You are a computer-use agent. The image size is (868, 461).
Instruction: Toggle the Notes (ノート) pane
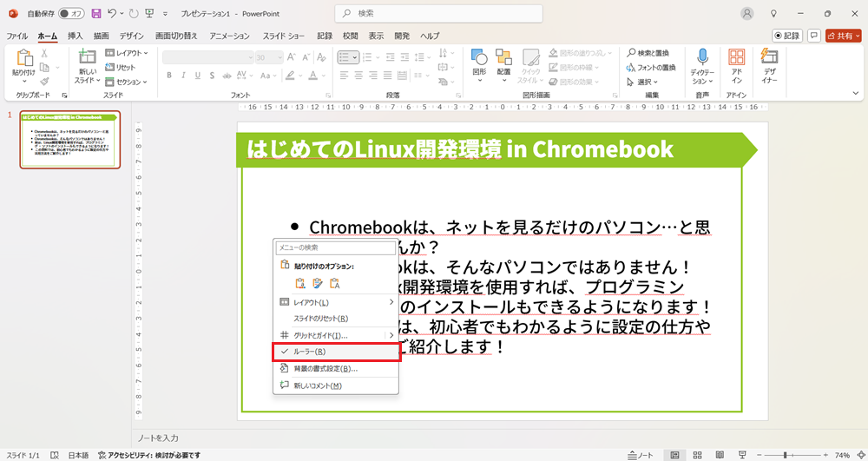coord(641,455)
